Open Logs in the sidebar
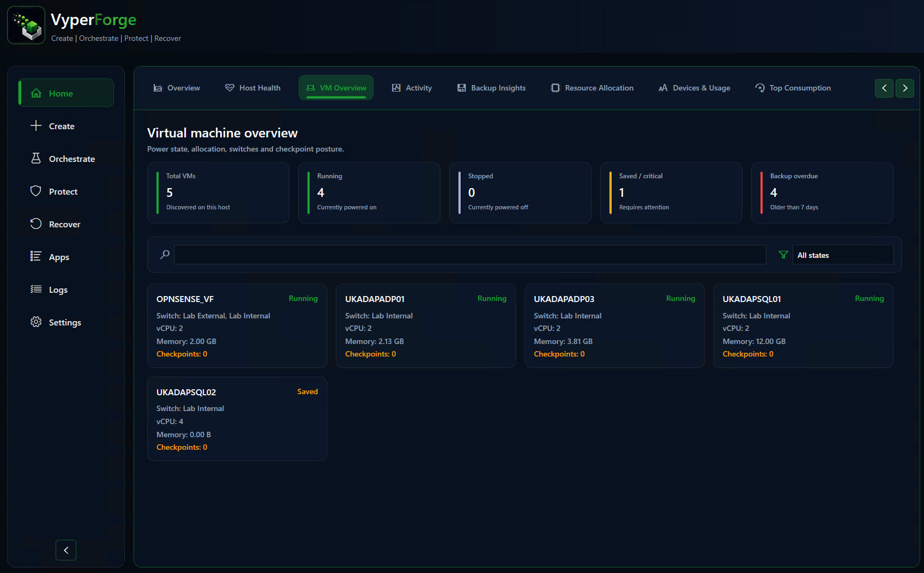924x573 pixels. pyautogui.click(x=66, y=289)
